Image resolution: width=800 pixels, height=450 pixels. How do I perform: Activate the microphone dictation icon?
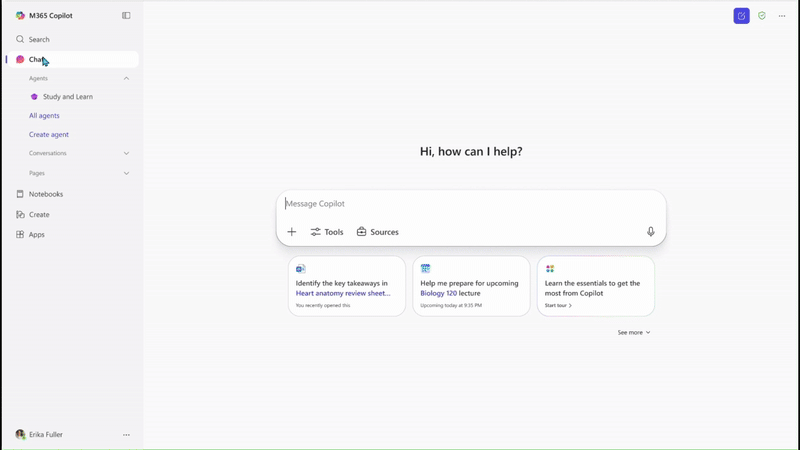(651, 232)
